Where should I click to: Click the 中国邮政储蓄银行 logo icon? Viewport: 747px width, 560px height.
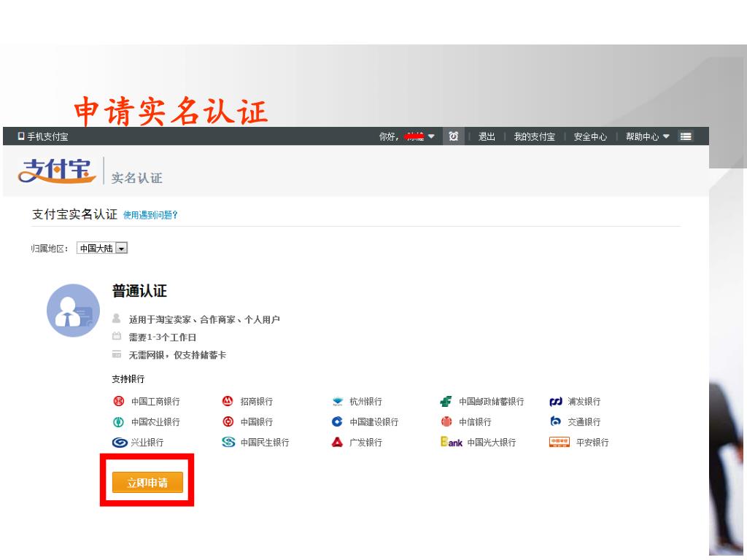[x=446, y=402]
